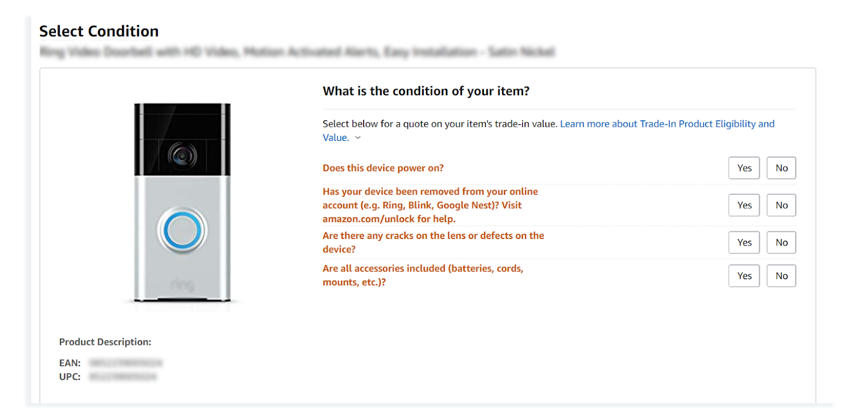868x418 pixels.
Task: Click the accessories included question text
Action: tap(423, 275)
